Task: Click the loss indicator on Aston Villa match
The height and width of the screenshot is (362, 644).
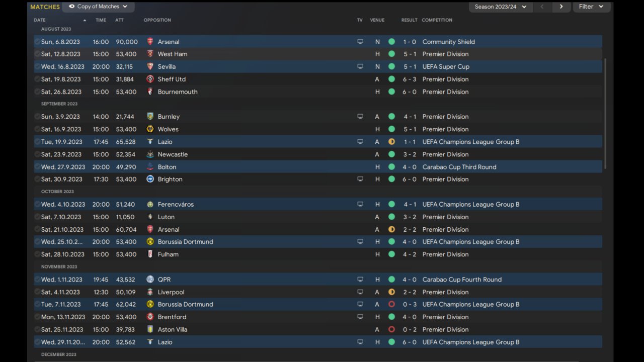Action: tap(391, 329)
